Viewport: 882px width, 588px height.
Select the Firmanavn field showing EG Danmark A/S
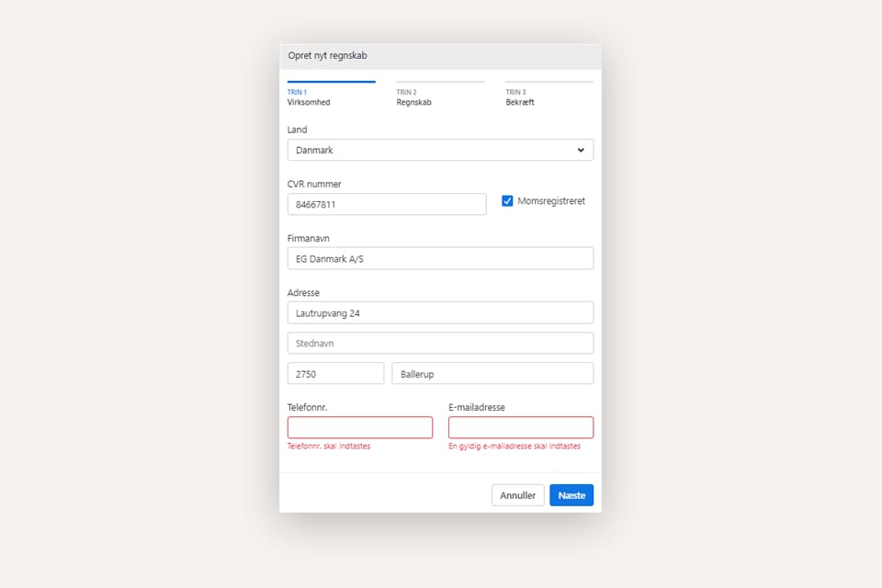(x=439, y=258)
